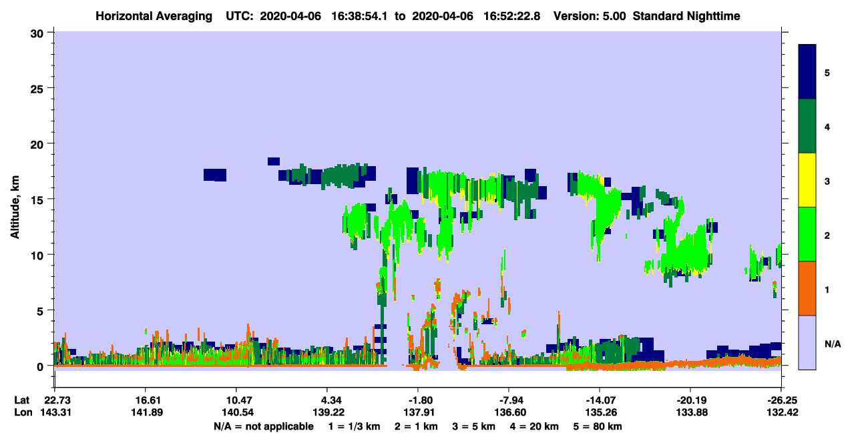Image resolution: width=868 pixels, height=445 pixels.
Task: Click the 'Lon' axis row label
Action: 23,413
